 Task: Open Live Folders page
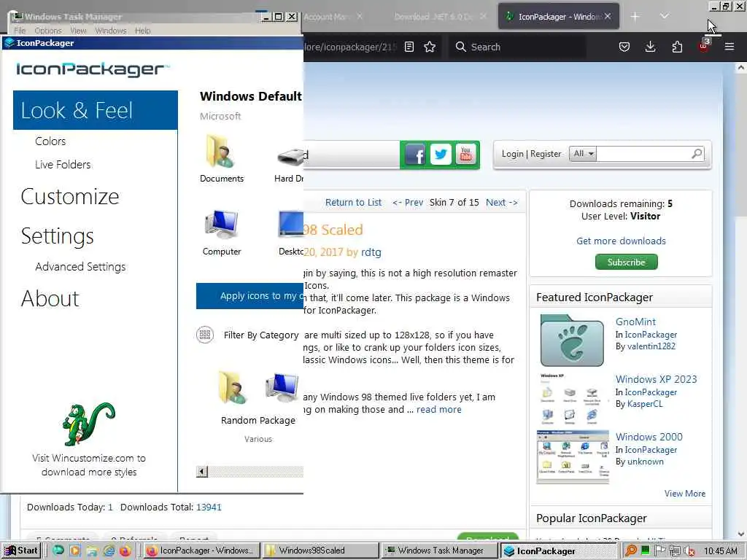point(63,165)
